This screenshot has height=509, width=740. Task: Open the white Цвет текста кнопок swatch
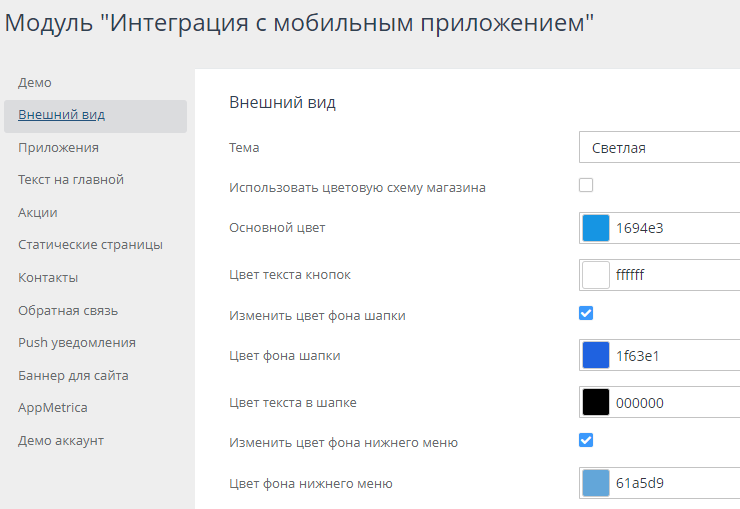pos(596,275)
